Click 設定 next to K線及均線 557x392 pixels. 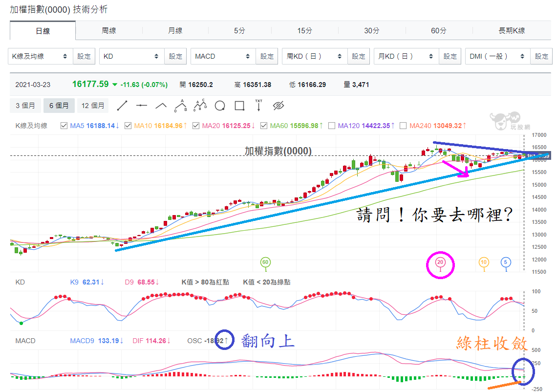(84, 56)
